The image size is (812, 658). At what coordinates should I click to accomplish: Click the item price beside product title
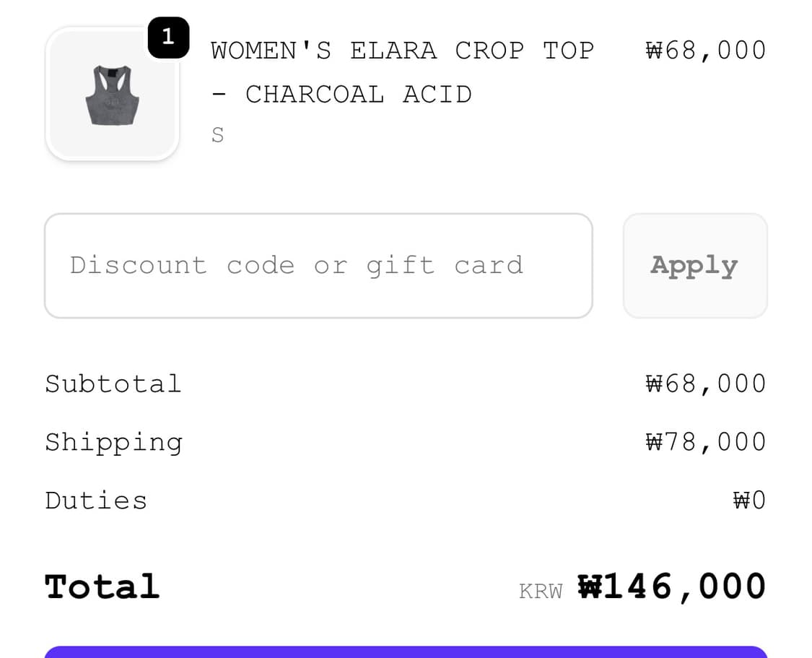tap(705, 51)
